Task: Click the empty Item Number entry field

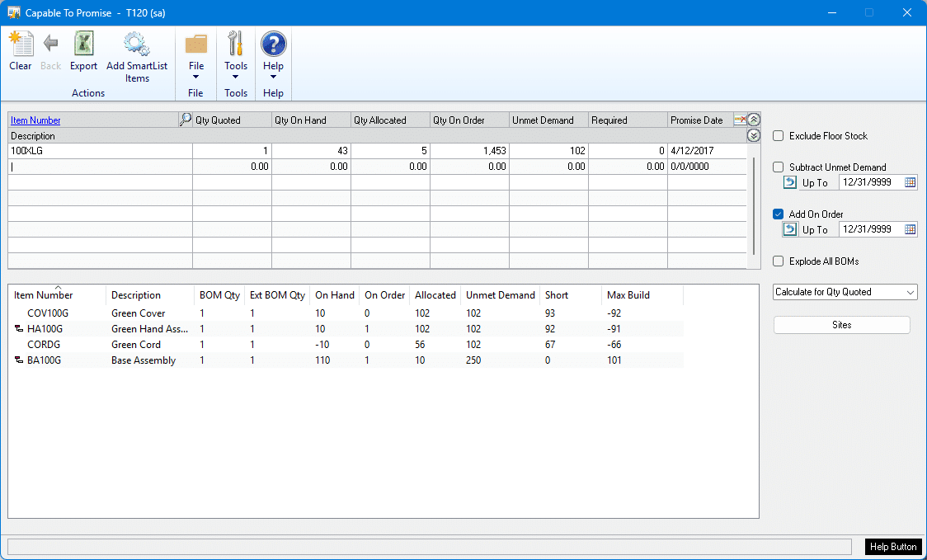Action: (x=99, y=167)
